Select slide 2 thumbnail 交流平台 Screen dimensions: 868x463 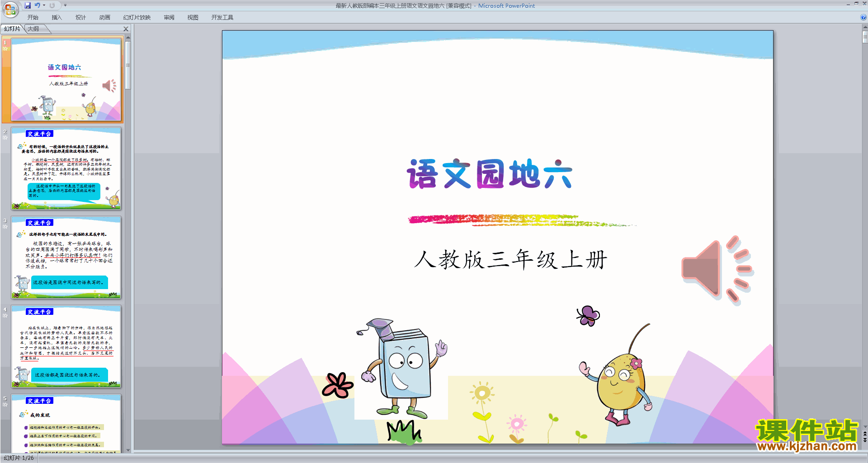pos(66,168)
